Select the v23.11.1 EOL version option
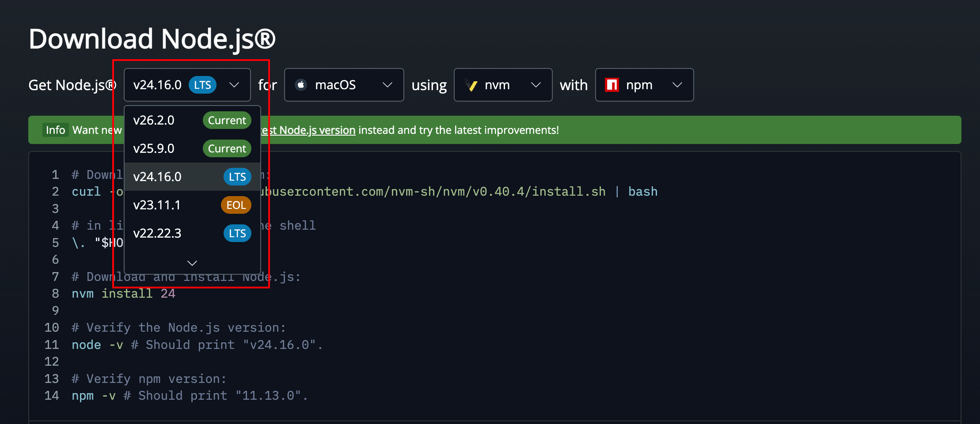The height and width of the screenshot is (424, 980). pos(192,205)
